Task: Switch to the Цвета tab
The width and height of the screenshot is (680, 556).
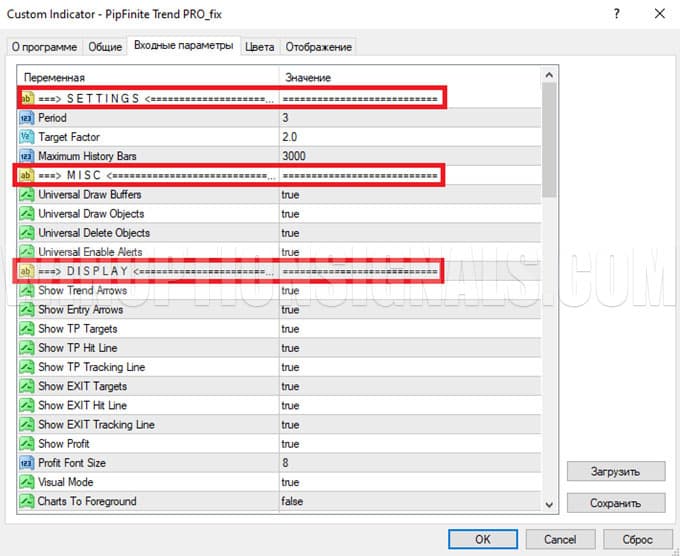Action: coord(259,47)
